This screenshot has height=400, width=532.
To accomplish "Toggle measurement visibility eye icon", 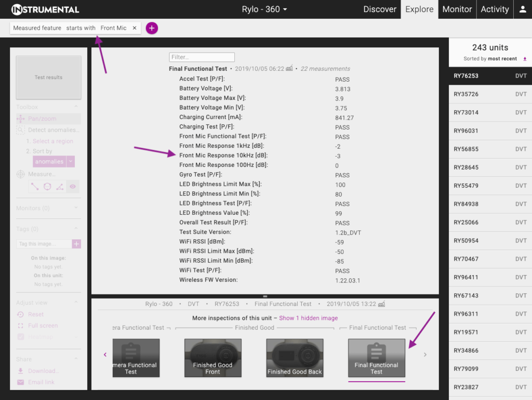I will click(x=73, y=186).
